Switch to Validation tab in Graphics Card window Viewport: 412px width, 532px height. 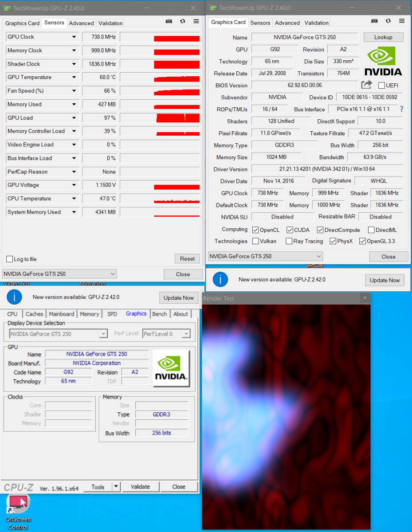coord(317,23)
